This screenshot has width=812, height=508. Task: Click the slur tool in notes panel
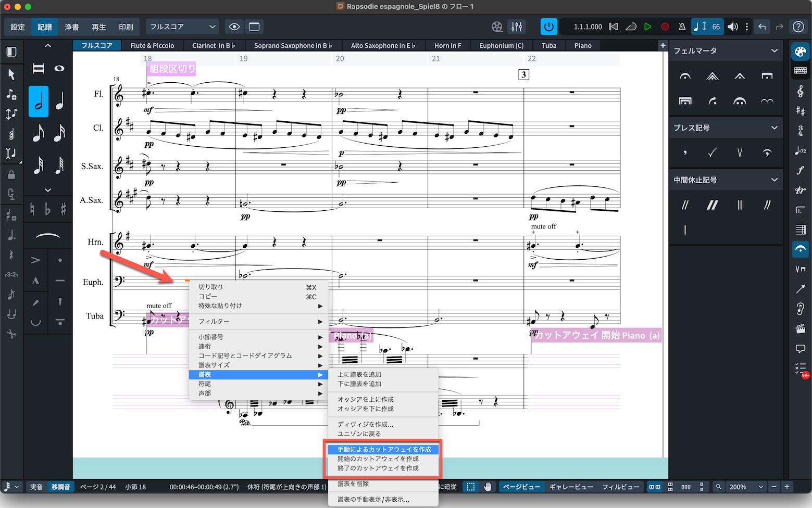click(x=47, y=237)
